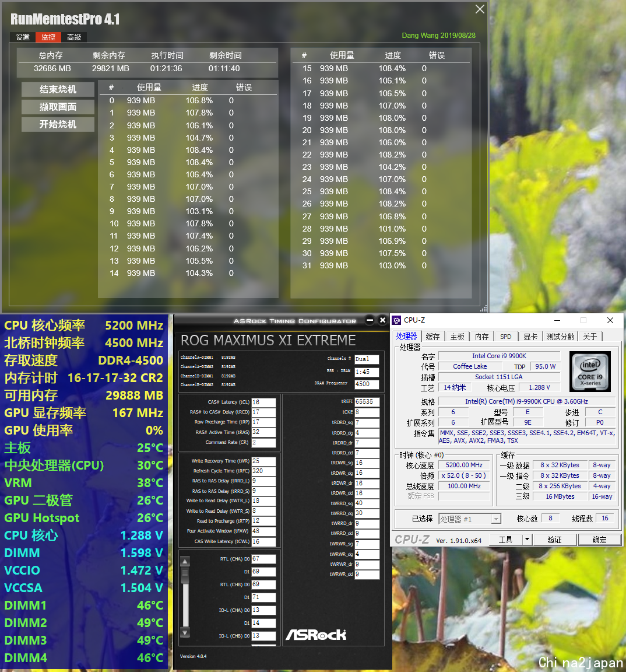626x672 pixels.
Task: Click the 结束烧机 button
Action: point(58,90)
